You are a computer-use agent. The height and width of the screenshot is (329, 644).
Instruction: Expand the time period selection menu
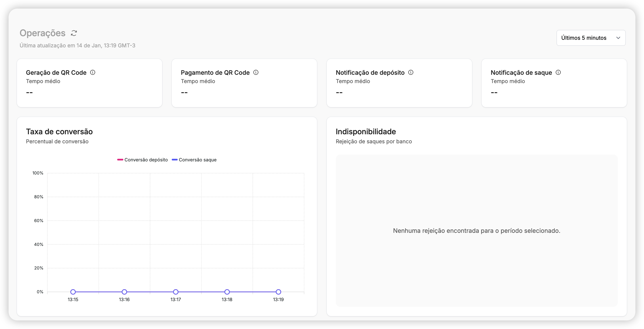[591, 38]
